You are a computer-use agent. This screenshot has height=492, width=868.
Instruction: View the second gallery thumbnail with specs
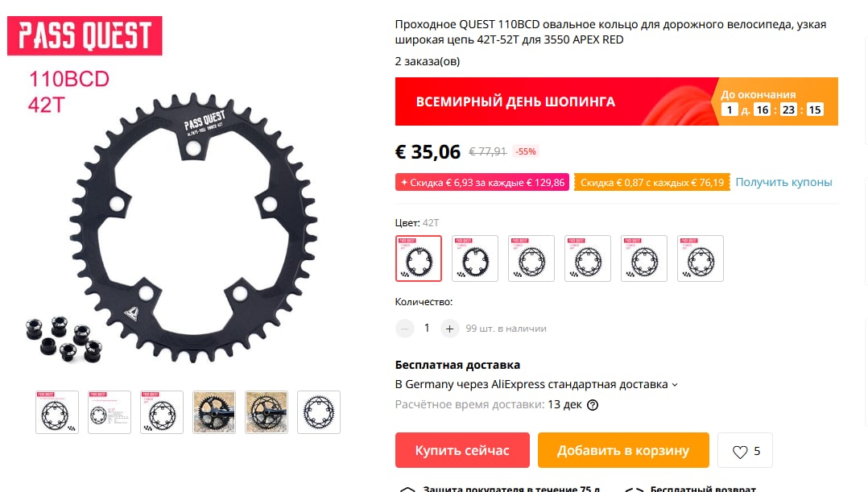click(x=109, y=412)
